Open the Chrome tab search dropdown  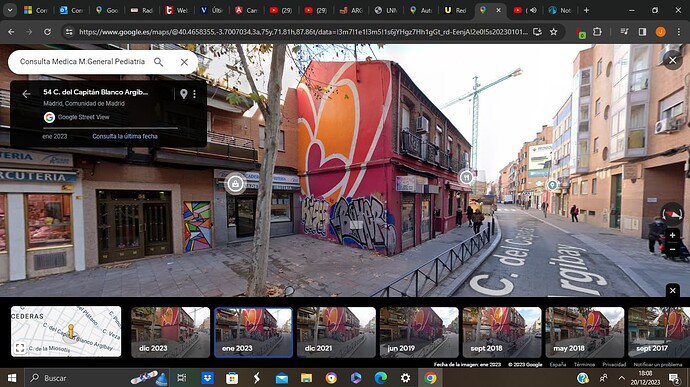pos(10,10)
